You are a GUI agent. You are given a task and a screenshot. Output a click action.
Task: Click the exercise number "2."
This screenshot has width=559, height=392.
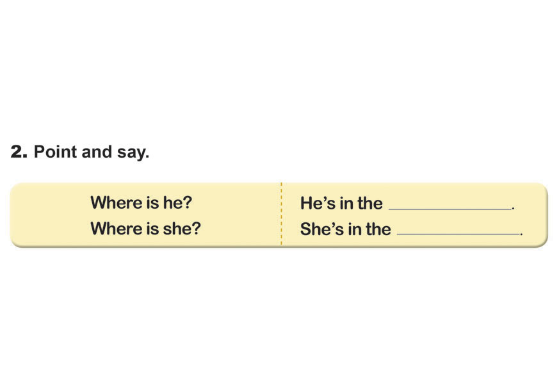19,152
